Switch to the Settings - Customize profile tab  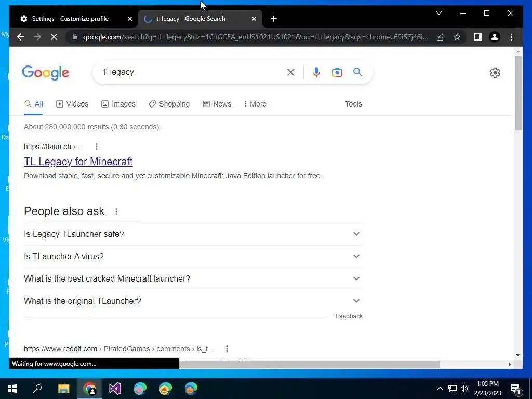[x=70, y=19]
